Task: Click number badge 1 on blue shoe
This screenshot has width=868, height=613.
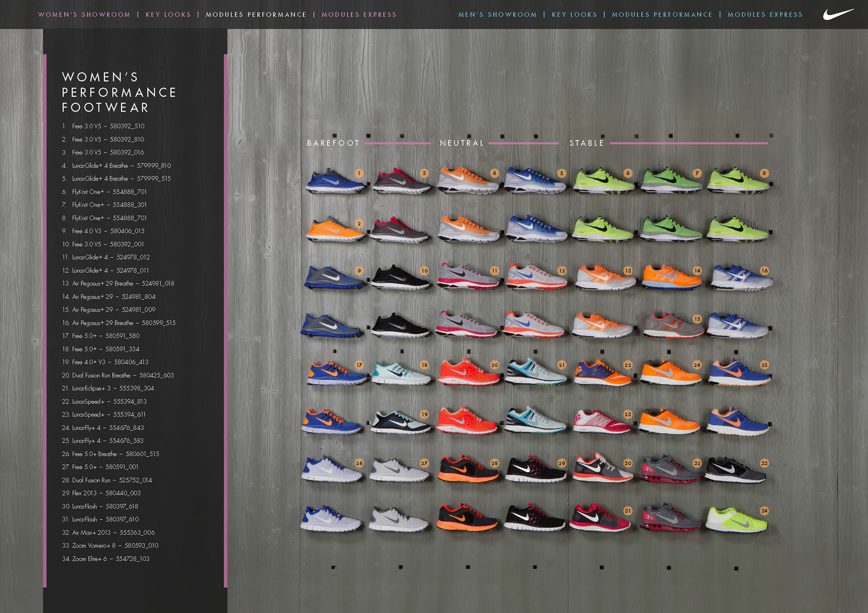Action: tap(359, 173)
